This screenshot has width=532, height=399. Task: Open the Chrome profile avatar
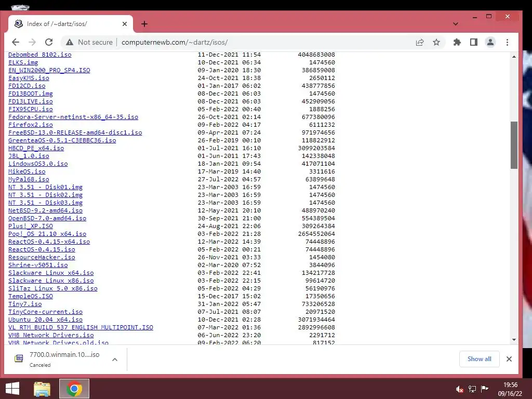(490, 42)
